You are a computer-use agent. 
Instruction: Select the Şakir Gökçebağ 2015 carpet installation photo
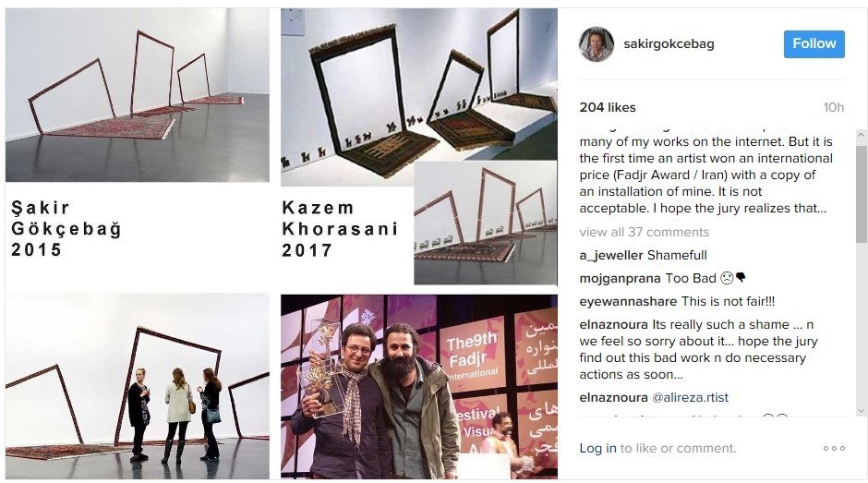point(138,95)
